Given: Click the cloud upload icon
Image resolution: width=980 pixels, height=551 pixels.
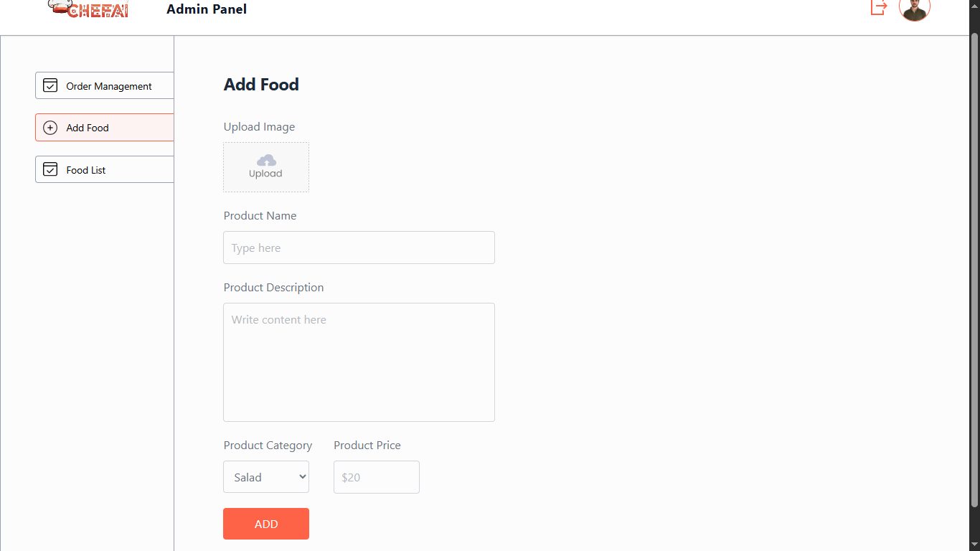Looking at the screenshot, I should click(x=266, y=160).
